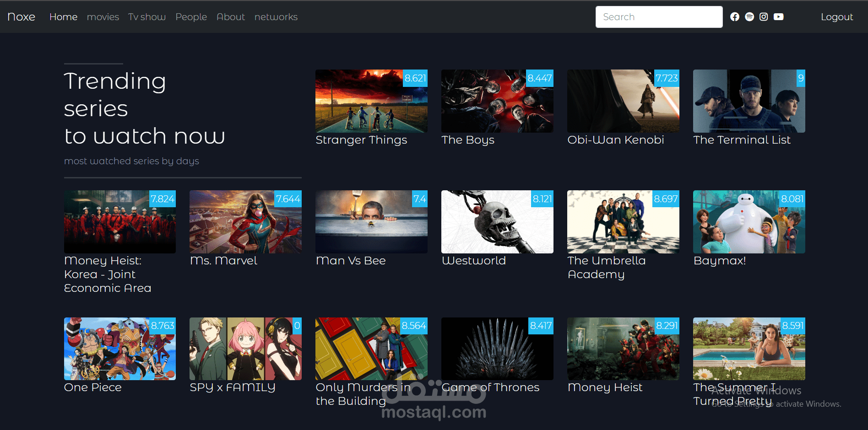Click the SPY x FAMILY title
868x430 pixels.
coord(233,387)
